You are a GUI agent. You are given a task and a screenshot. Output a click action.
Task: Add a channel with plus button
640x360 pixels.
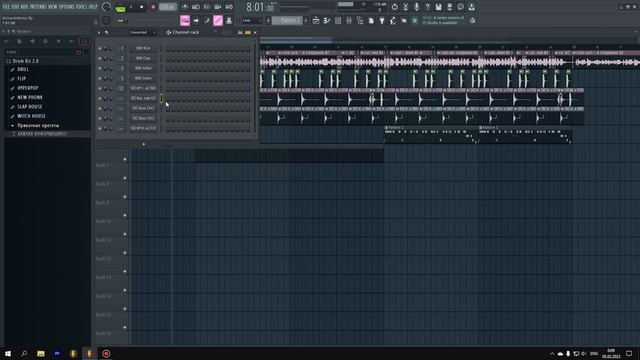(x=143, y=144)
